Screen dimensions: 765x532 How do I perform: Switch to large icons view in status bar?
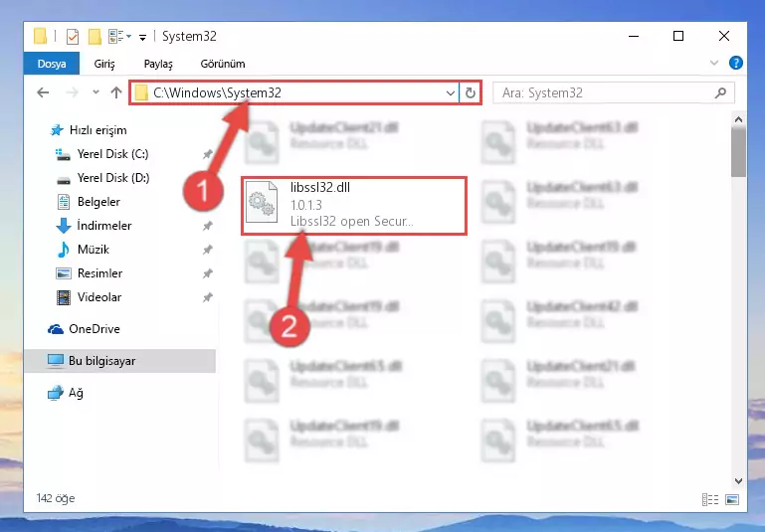pyautogui.click(x=732, y=499)
